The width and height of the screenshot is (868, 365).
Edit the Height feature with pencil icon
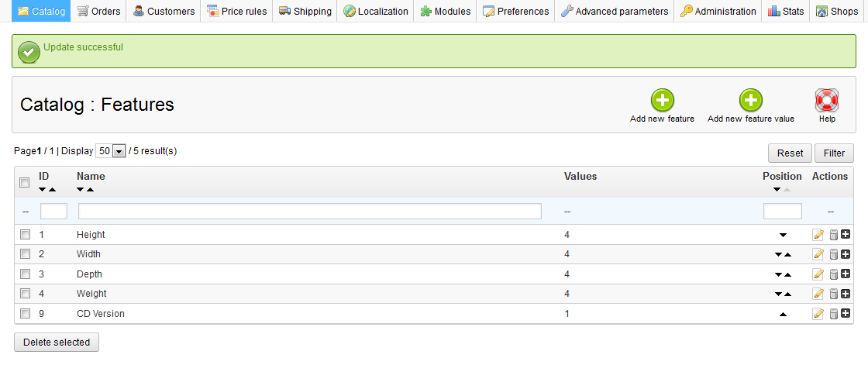(818, 235)
